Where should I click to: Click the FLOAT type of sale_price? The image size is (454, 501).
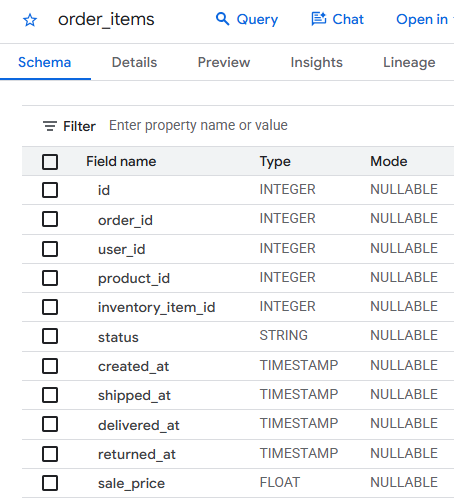(x=280, y=482)
